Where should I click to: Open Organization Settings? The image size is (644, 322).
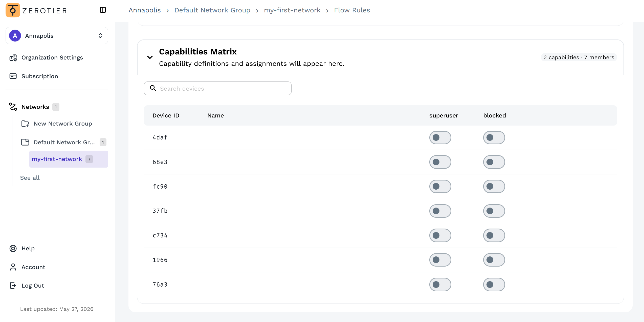tap(52, 58)
